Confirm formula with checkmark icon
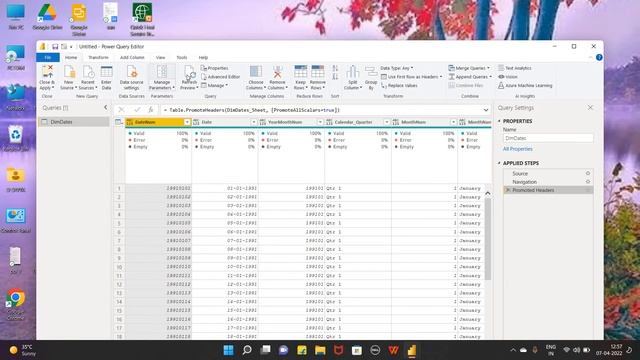 [x=137, y=110]
